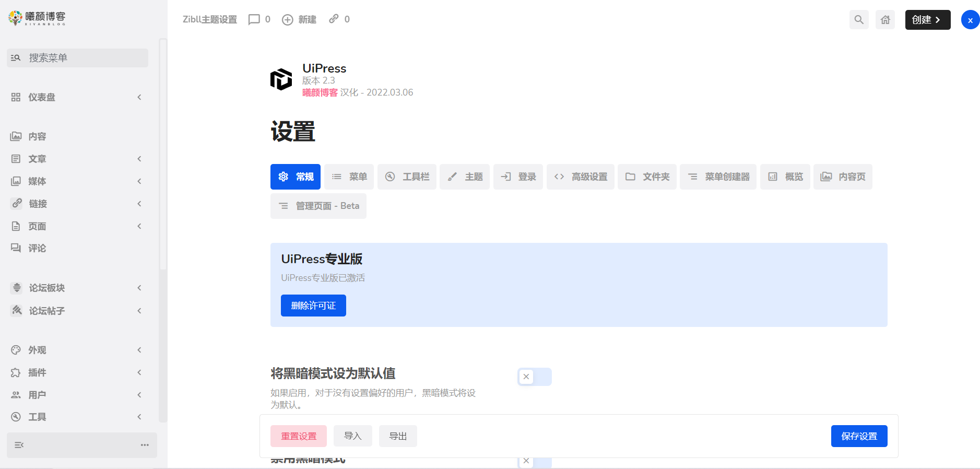Expand the 论坛板块 submenu chevron
980x469 pixels.
[139, 288]
